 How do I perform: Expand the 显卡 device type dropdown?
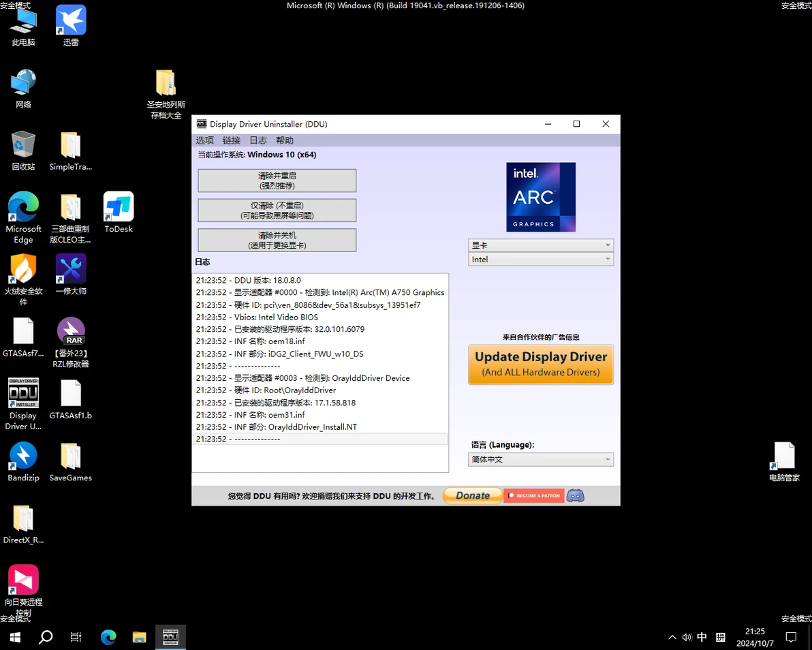pyautogui.click(x=541, y=245)
